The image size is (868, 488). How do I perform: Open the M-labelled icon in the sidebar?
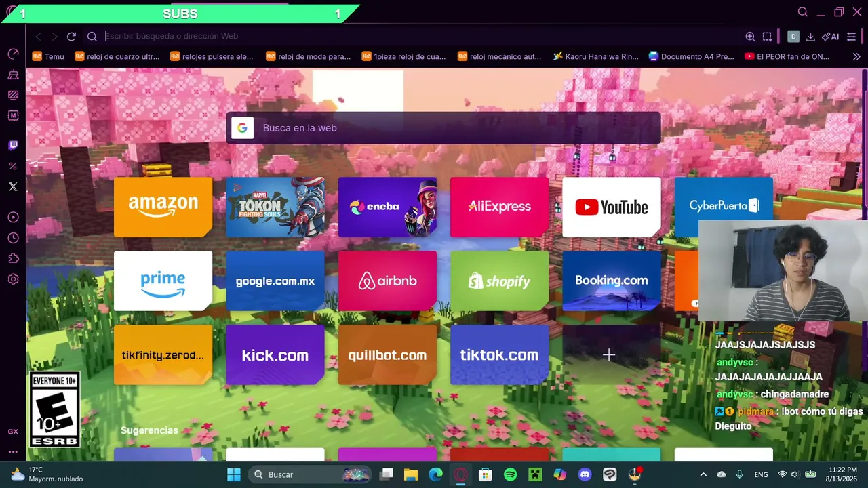pyautogui.click(x=13, y=115)
